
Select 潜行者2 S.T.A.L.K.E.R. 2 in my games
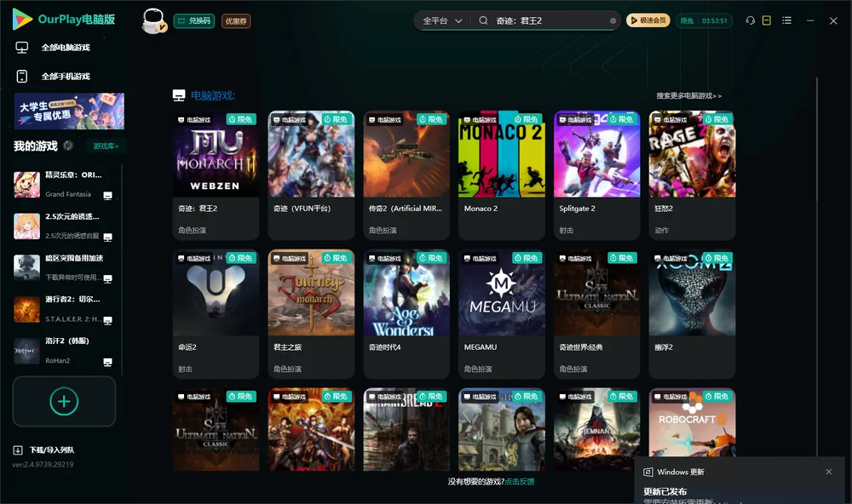(64, 309)
